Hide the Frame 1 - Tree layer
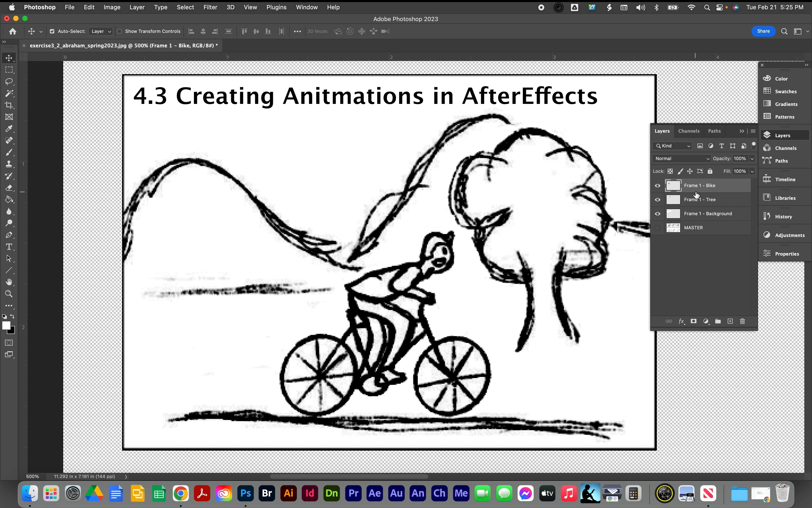The image size is (812, 508). coord(657,200)
